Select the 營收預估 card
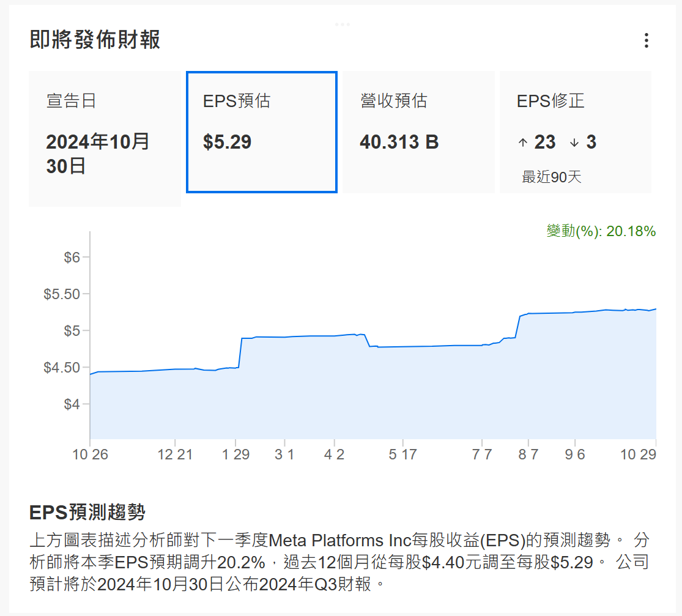The height and width of the screenshot is (616, 682). 418,132
